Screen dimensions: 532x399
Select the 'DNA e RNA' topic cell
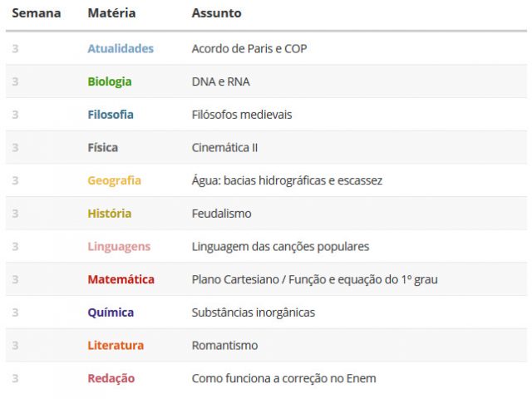pos(221,81)
